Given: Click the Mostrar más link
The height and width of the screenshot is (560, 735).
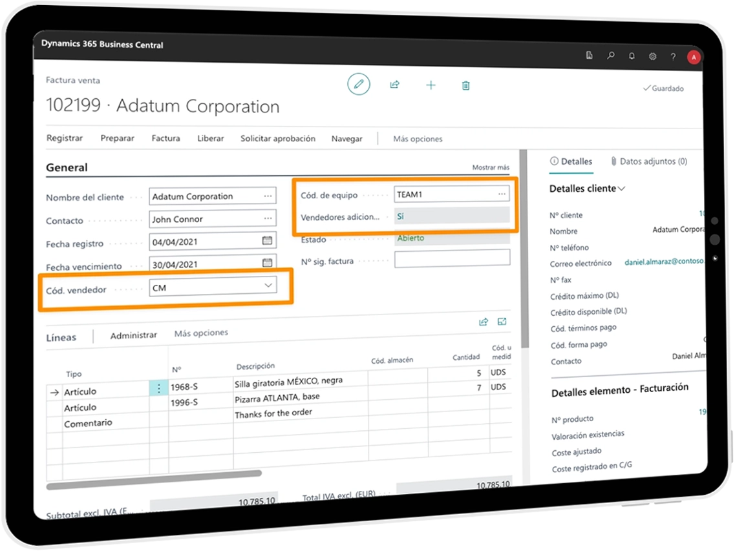Looking at the screenshot, I should (x=491, y=167).
